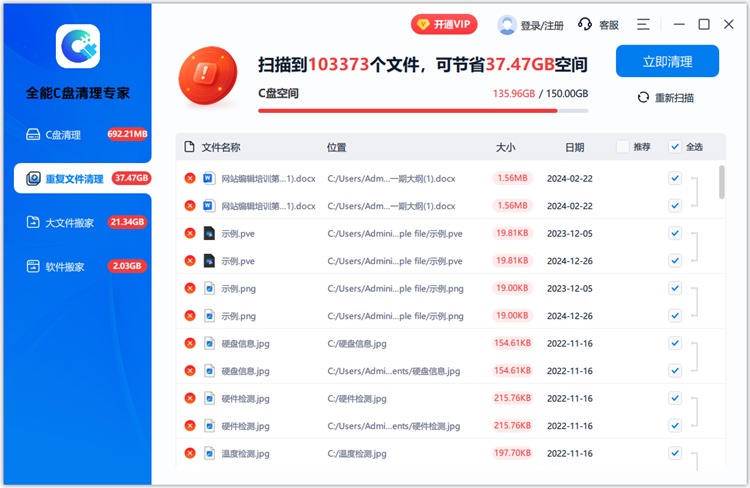The height and width of the screenshot is (488, 750).
Task: Select second 网站编辑培训 docx row name
Action: 268,206
